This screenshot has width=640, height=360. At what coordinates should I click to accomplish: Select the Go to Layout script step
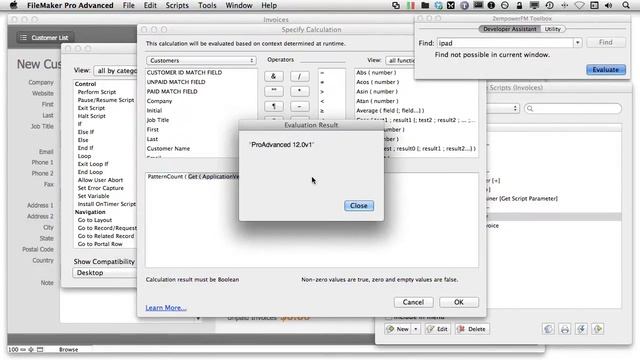pyautogui.click(x=95, y=220)
